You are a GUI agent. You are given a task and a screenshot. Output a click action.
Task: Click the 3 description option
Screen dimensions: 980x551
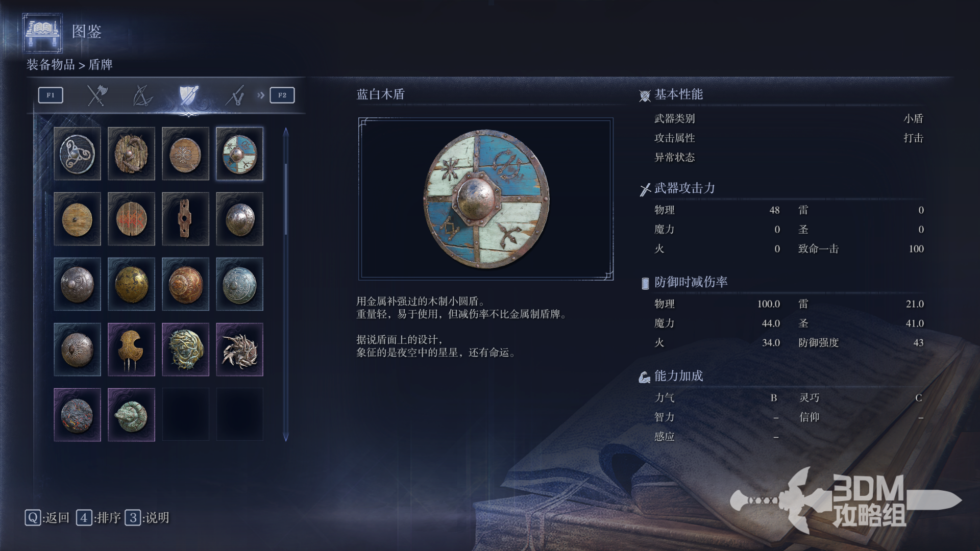(x=147, y=518)
